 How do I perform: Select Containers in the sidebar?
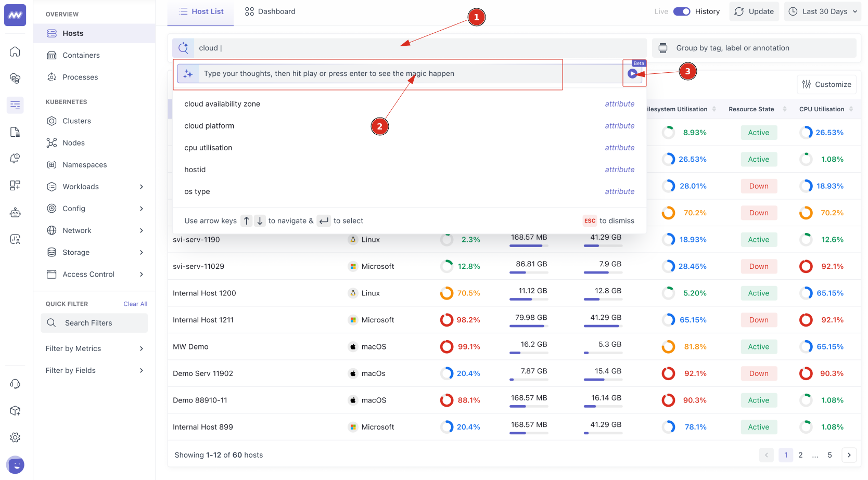pyautogui.click(x=81, y=55)
